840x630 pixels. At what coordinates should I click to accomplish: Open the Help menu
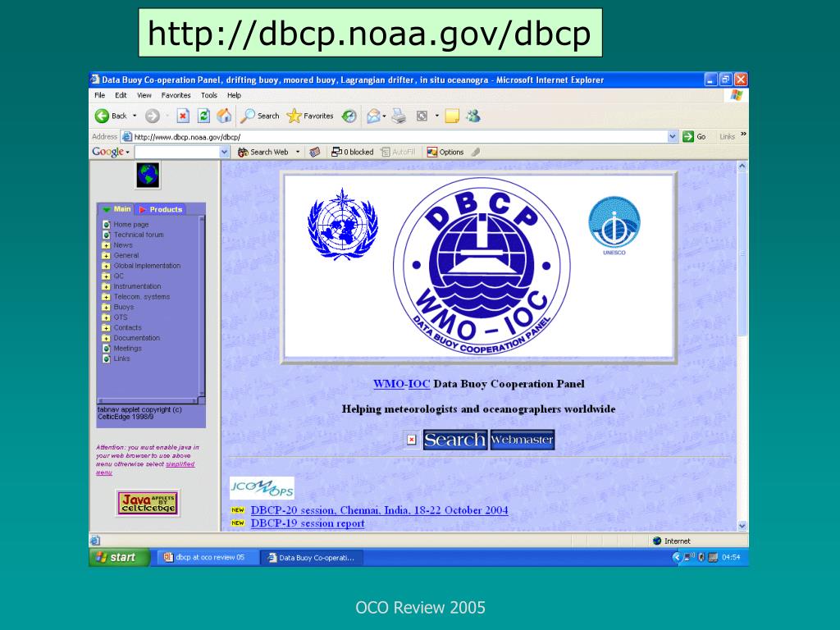click(x=234, y=95)
